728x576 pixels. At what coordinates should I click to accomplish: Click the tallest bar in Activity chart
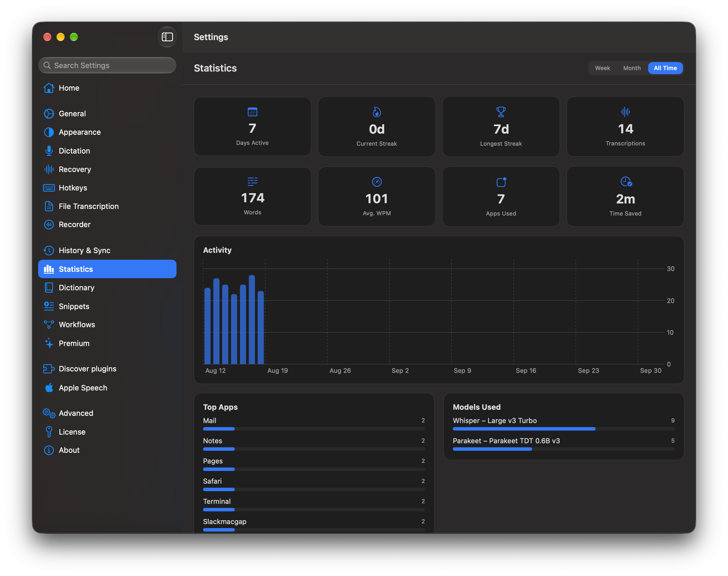click(252, 320)
